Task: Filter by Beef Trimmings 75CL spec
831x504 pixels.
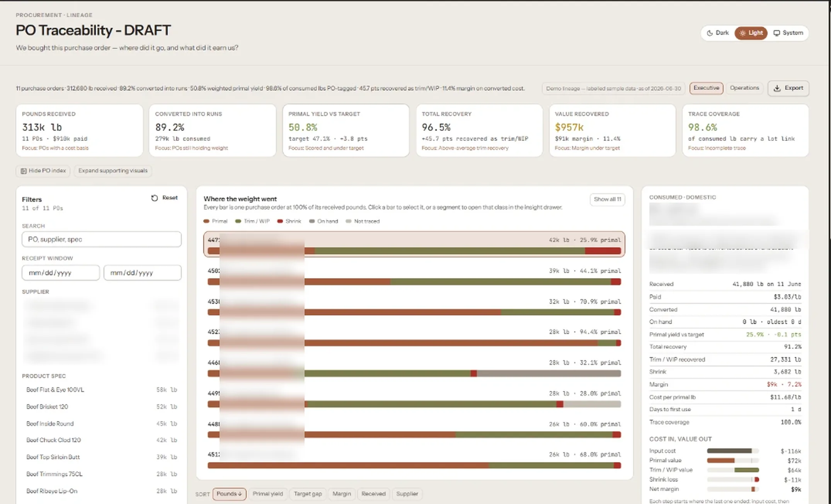Action: [102, 474]
